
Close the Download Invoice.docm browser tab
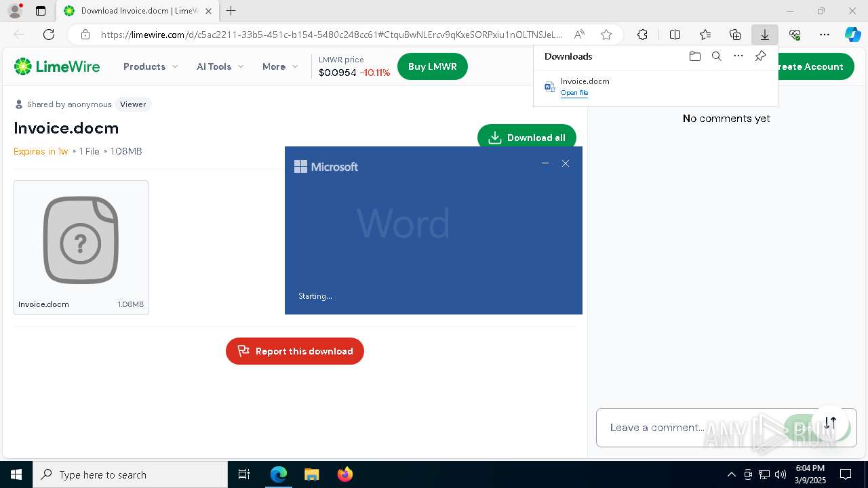tap(209, 11)
